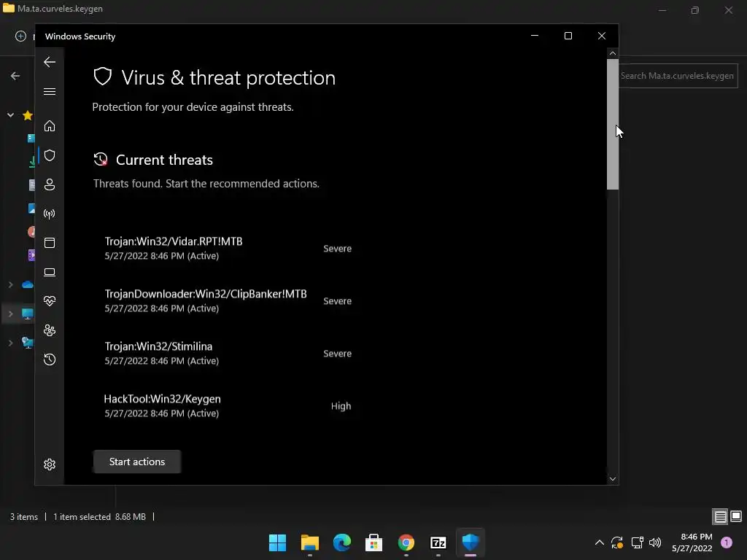
Task: Select Trojan:Win32/Stimilina threat entry
Action: click(x=228, y=353)
